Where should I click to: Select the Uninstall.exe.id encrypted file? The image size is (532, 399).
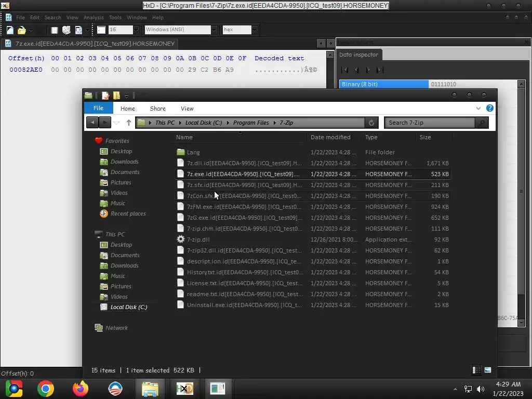(312, 305)
